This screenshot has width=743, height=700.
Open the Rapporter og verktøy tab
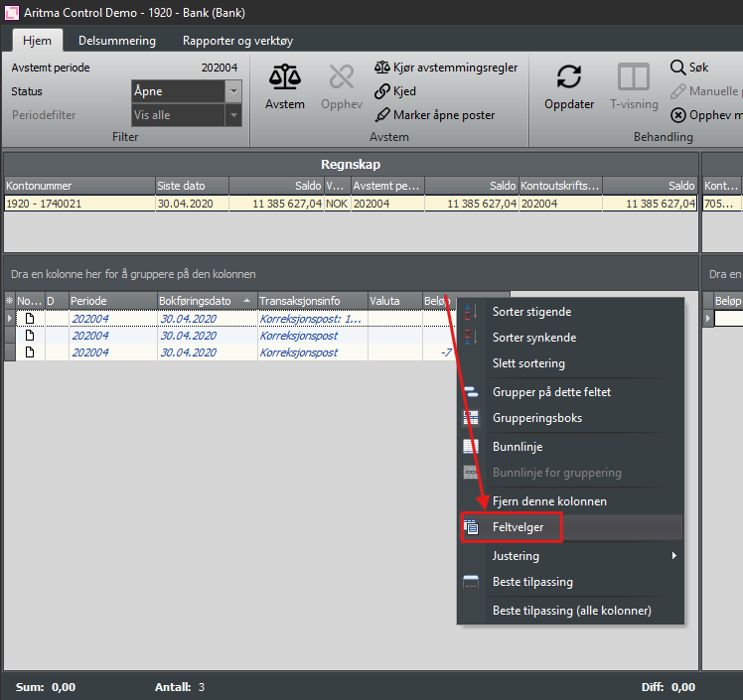pos(237,41)
